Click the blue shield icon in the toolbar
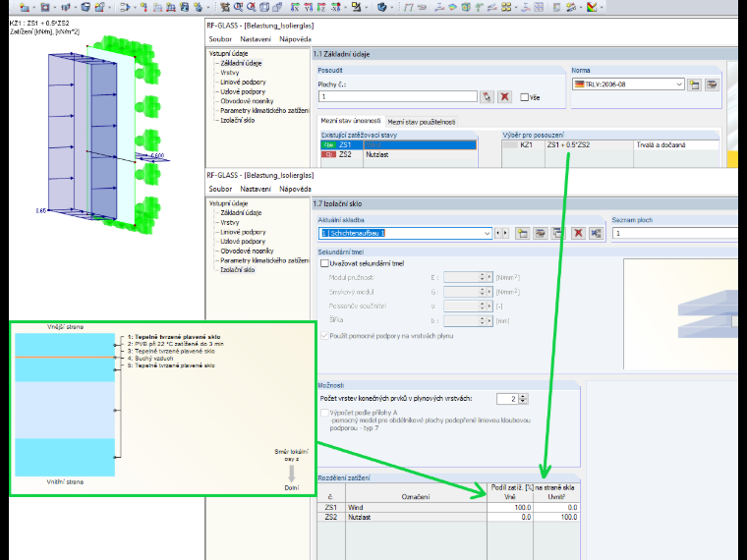 (x=381, y=7)
